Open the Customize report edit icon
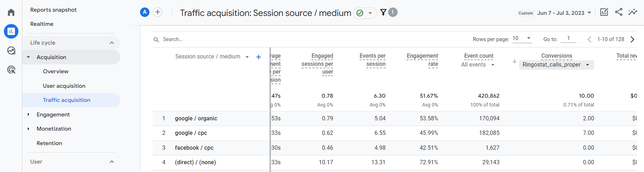Viewport: 644px width, 172px height. (x=604, y=12)
